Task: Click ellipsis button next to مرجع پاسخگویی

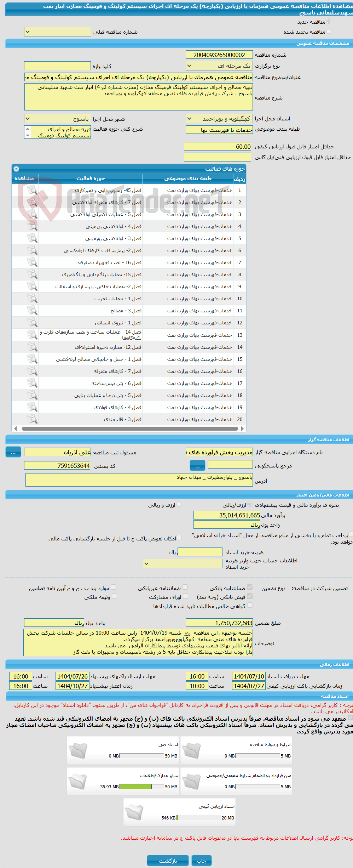Action: (x=197, y=465)
